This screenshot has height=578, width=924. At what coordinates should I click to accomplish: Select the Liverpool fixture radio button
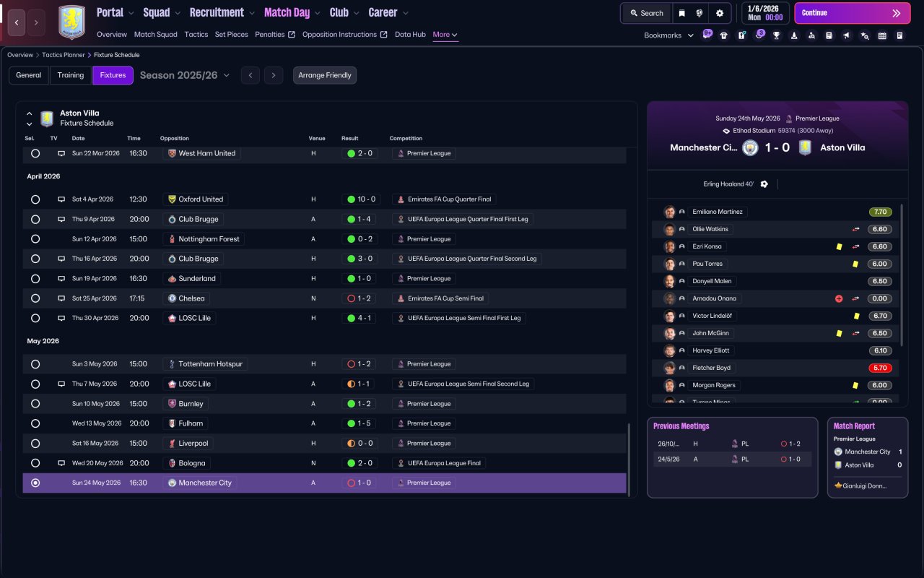(35, 444)
